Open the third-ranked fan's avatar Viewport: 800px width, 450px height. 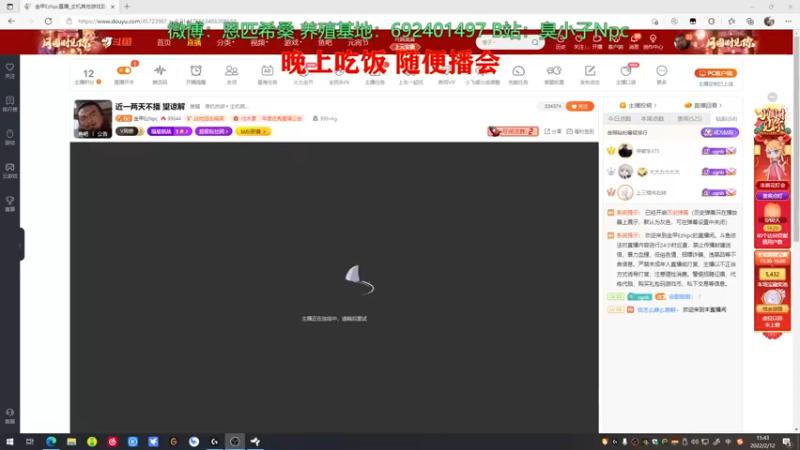[625, 192]
